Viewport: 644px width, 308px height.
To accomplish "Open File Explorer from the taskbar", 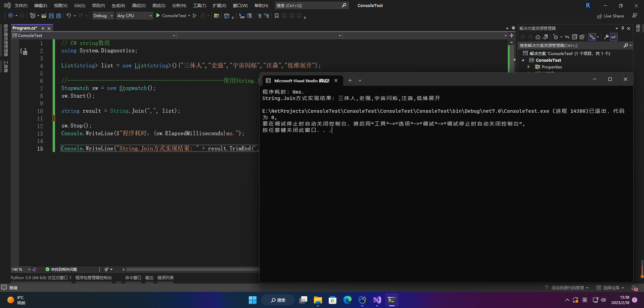I will click(x=318, y=300).
